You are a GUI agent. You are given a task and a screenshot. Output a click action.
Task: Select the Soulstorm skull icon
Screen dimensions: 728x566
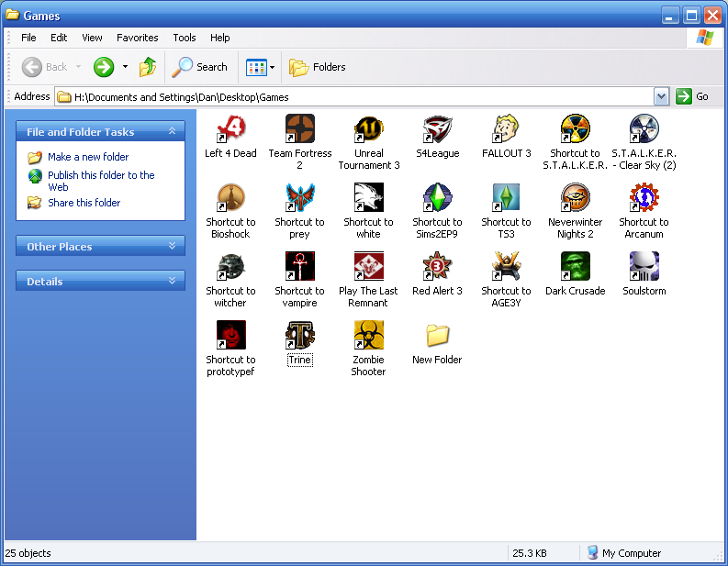tap(644, 267)
